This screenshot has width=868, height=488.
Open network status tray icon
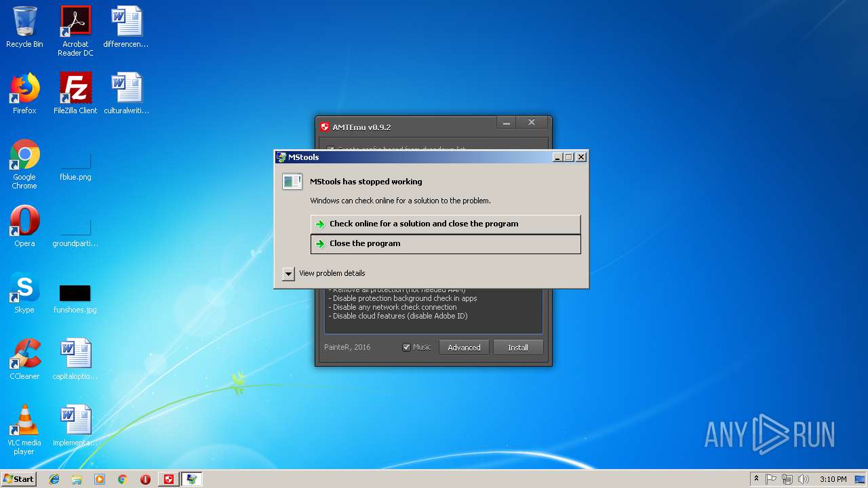(x=787, y=479)
